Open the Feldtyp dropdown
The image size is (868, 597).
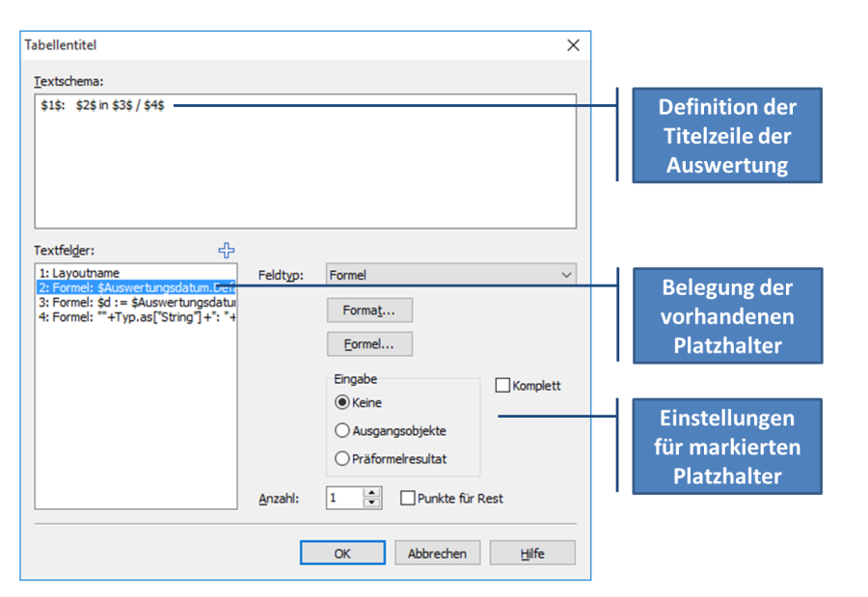click(450, 275)
